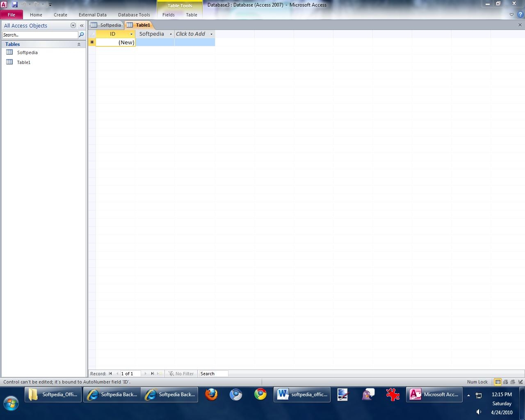Image resolution: width=525 pixels, height=420 pixels.
Task: Switch to Design View in status bar
Action: tap(520, 382)
